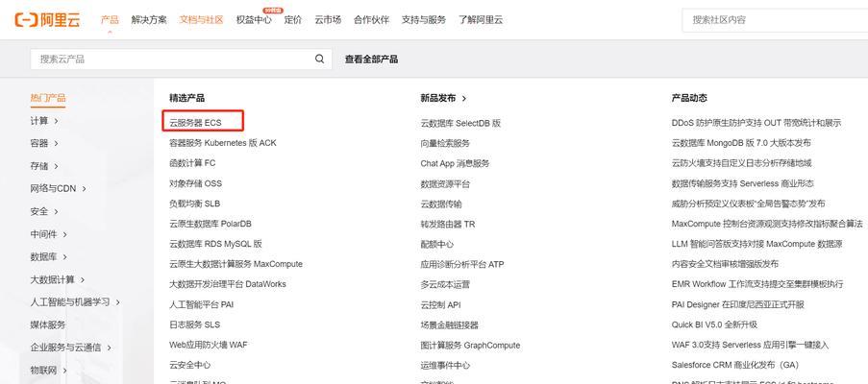Image resolution: width=868 pixels, height=384 pixels.
Task: Expand the 安全 category
Action: (44, 211)
